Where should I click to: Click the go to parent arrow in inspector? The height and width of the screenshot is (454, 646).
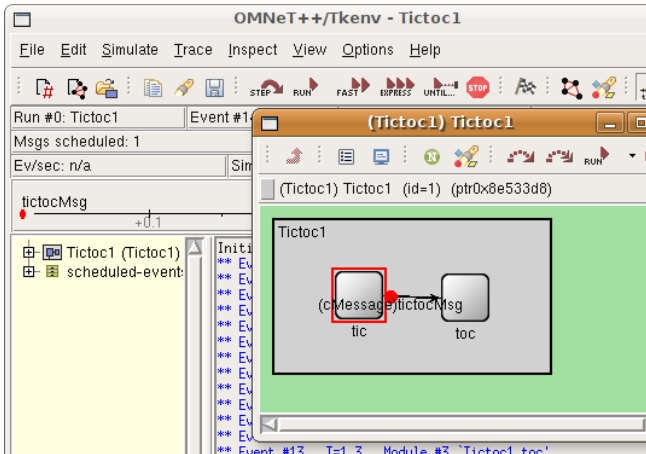click(294, 157)
